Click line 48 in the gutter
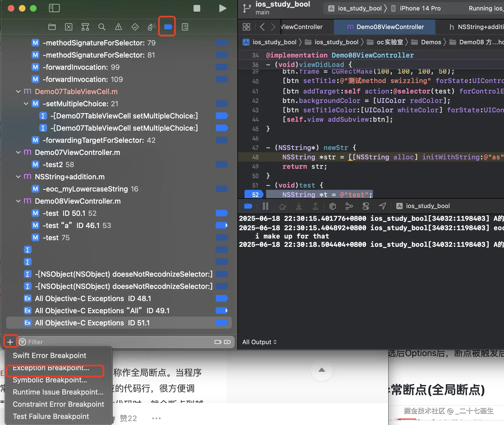 tap(255, 157)
